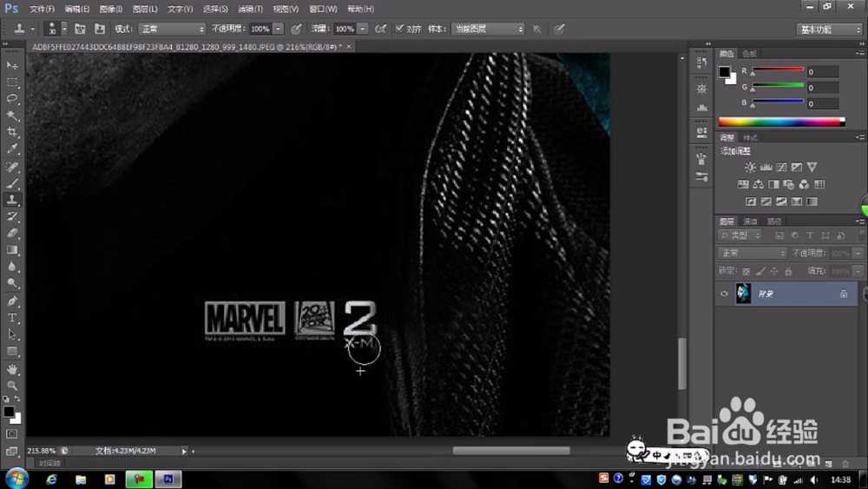Image resolution: width=868 pixels, height=489 pixels.
Task: Toggle pressure for opacity button
Action: click(x=296, y=29)
